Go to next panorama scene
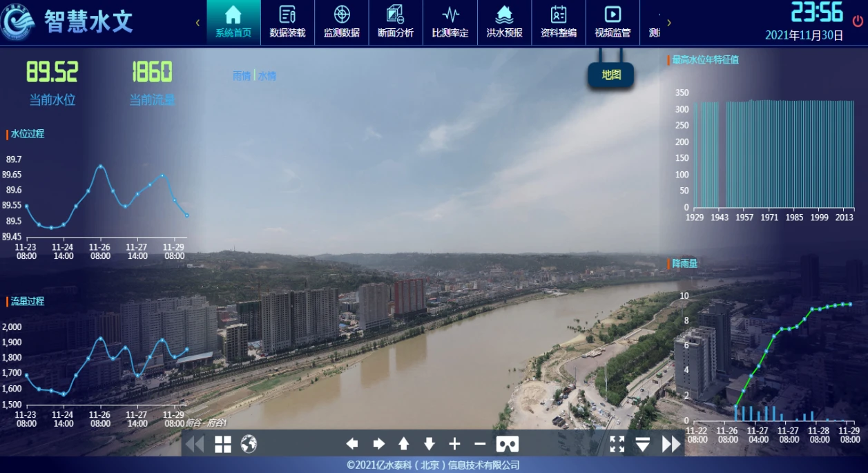 point(671,444)
